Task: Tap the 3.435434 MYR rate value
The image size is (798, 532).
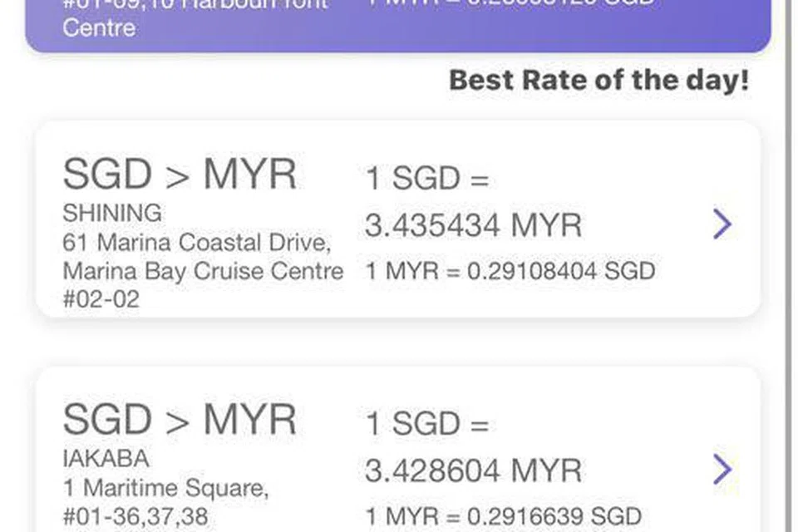Action: click(473, 225)
